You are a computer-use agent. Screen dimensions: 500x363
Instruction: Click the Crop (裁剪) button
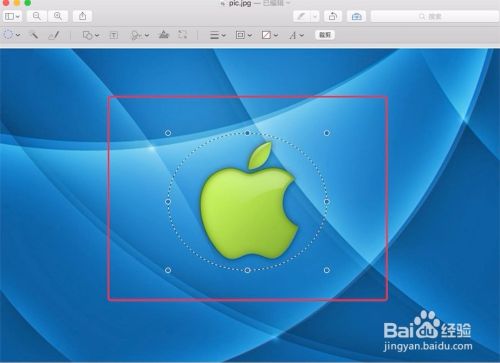pyautogui.click(x=325, y=35)
